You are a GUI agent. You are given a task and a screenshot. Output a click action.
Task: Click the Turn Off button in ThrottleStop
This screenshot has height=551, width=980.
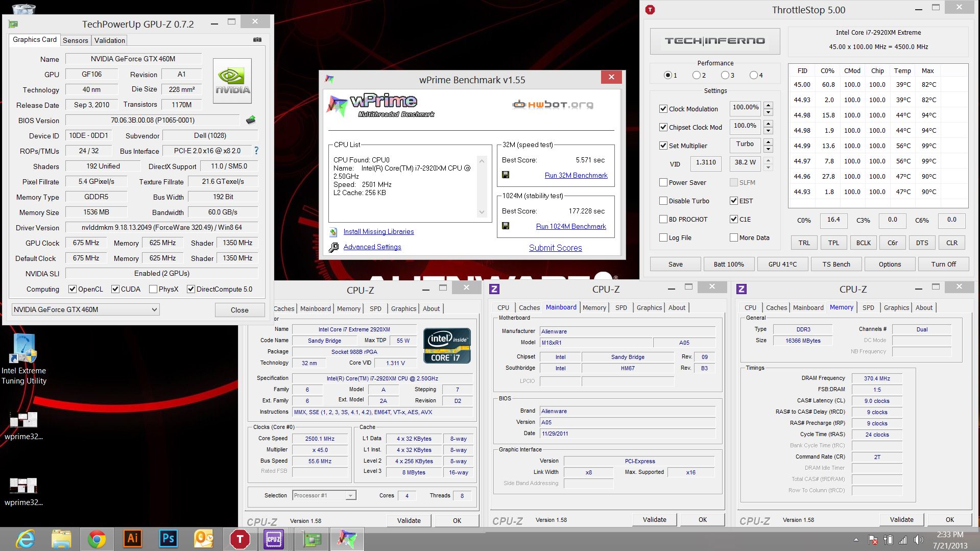pos(943,264)
